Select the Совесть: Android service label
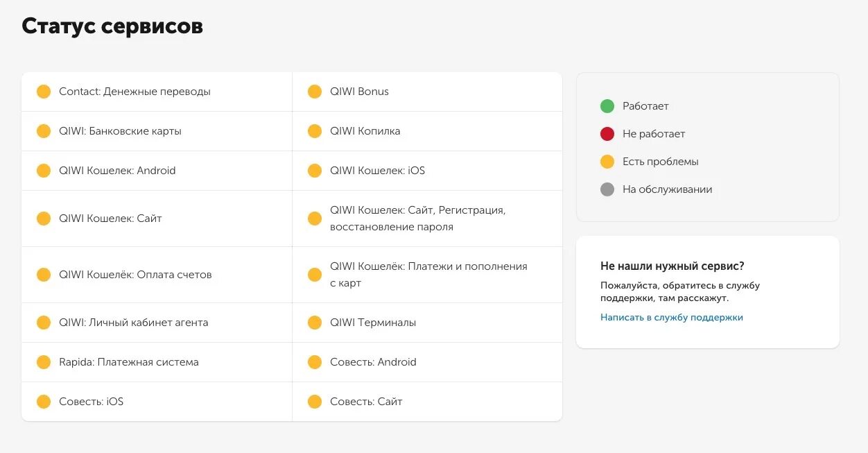 coord(373,362)
